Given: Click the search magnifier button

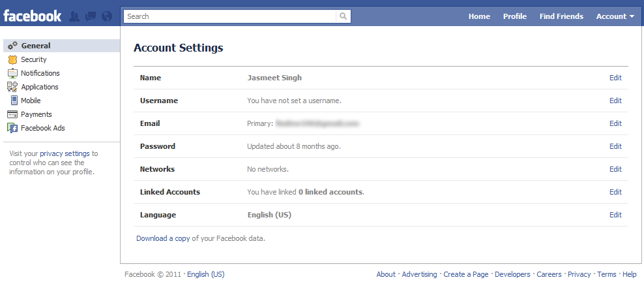Looking at the screenshot, I should (344, 16).
